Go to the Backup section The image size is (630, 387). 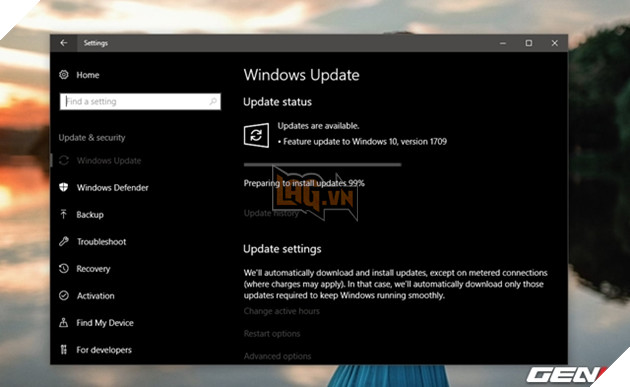click(90, 215)
